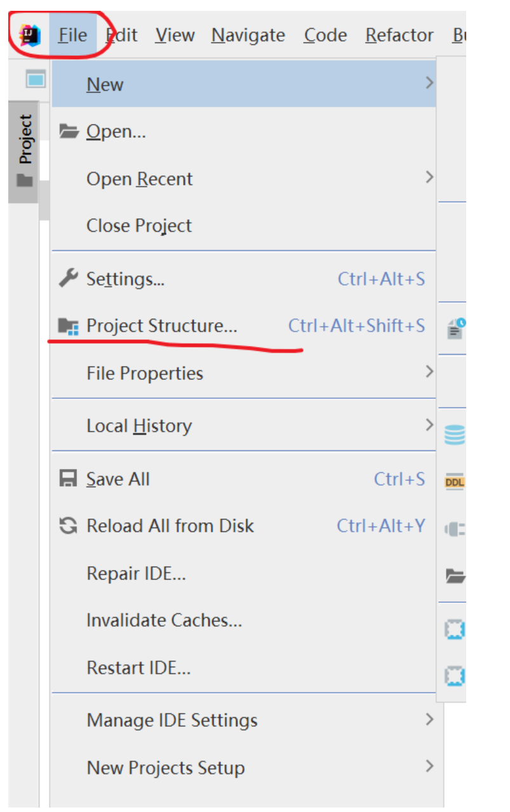Click the blue database stack icon
This screenshot has width=510, height=812.
tap(455, 435)
